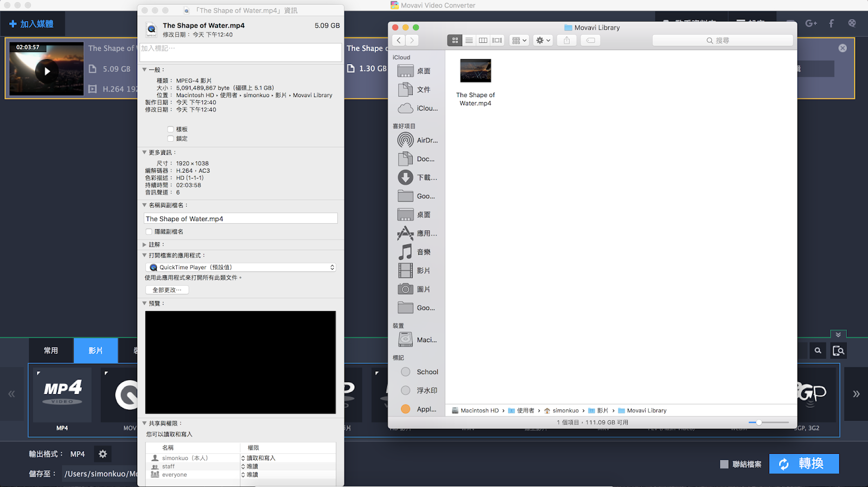Click Finder forward navigation arrow
868x487 pixels.
coord(412,40)
